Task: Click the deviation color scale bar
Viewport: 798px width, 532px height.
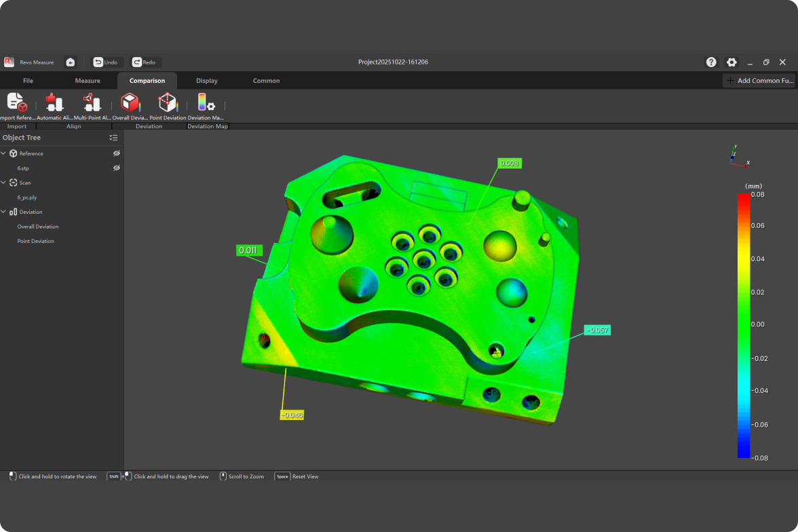Action: tap(744, 326)
